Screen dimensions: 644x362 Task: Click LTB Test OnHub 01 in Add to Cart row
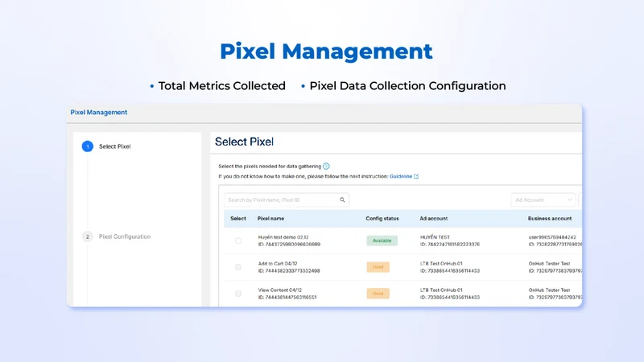coord(441,264)
